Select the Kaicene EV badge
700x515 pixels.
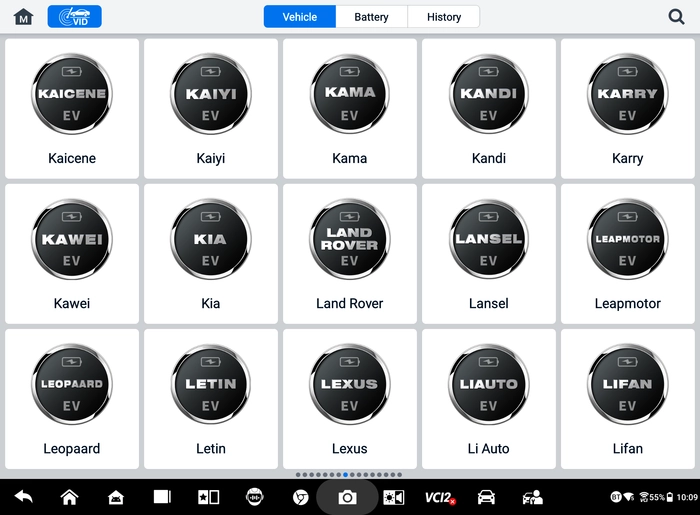(72, 94)
